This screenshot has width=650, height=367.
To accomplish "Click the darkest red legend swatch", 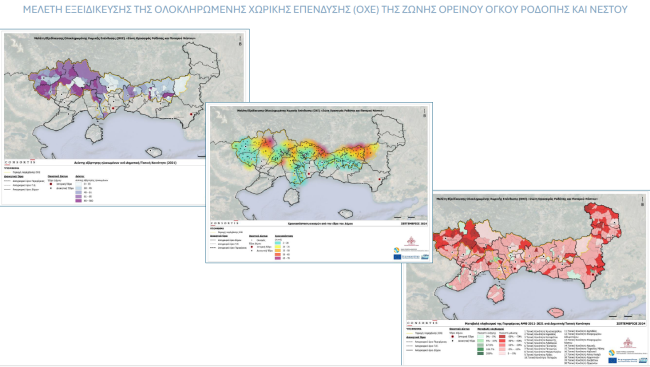I will [502, 336].
